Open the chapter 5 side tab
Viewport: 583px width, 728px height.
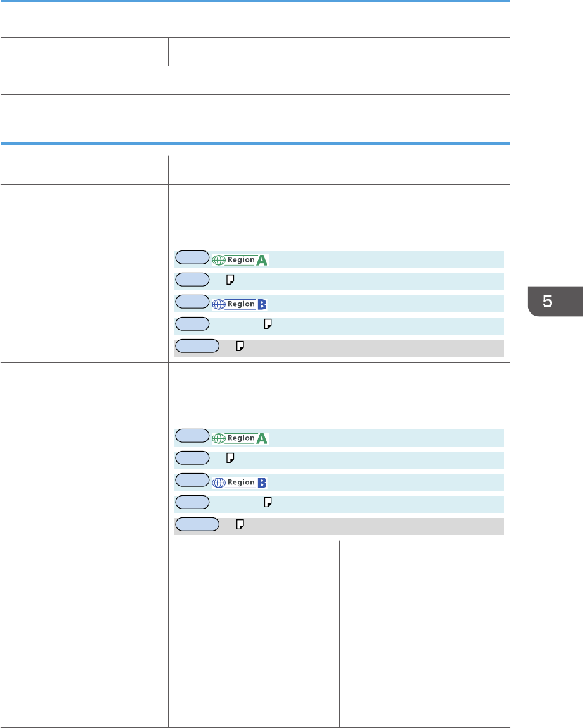555,301
